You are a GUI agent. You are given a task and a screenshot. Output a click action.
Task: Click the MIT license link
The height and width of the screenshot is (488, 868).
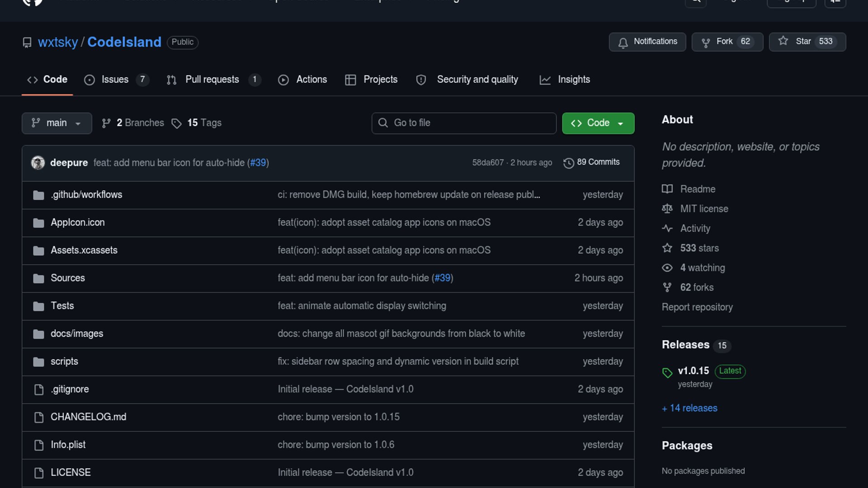coord(704,209)
